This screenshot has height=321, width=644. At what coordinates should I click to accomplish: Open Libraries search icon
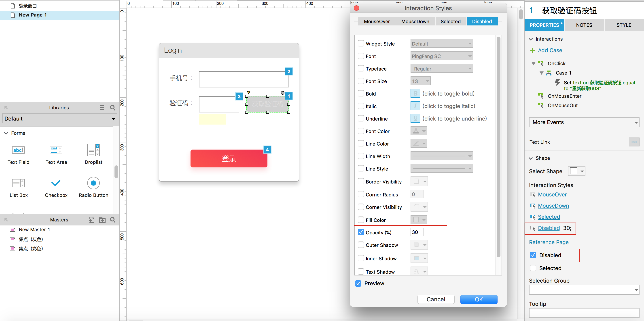(112, 108)
